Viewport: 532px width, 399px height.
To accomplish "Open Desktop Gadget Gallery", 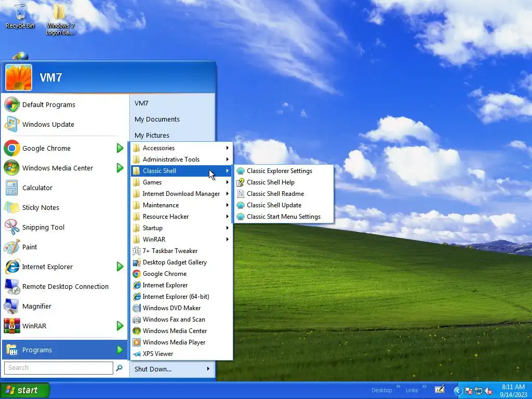I will [x=181, y=262].
